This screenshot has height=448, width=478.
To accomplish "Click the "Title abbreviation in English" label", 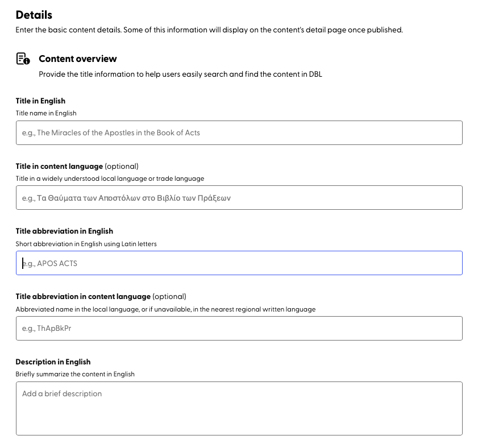I will [x=64, y=231].
